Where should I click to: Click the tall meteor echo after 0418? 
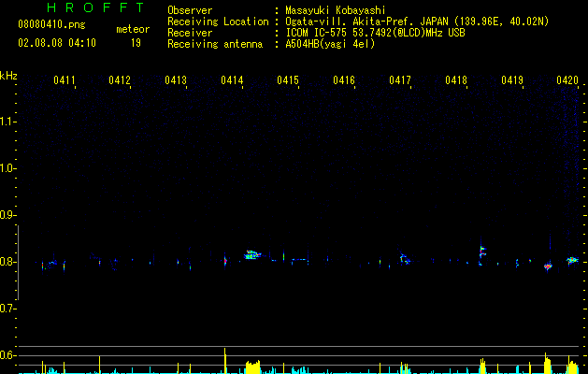481,252
